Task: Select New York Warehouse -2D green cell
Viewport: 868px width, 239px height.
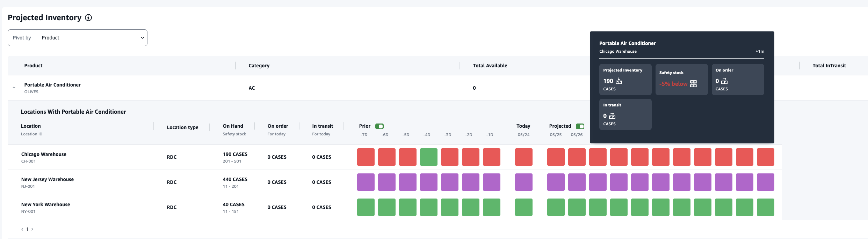Action: (x=471, y=207)
